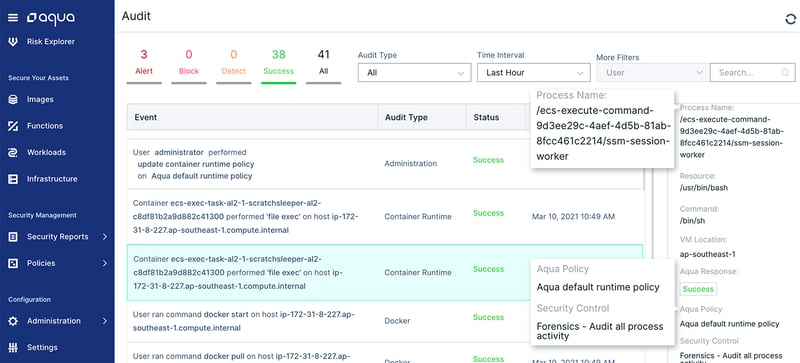This screenshot has height=363, width=800.
Task: Filter audit events by Alert tab
Action: (144, 63)
